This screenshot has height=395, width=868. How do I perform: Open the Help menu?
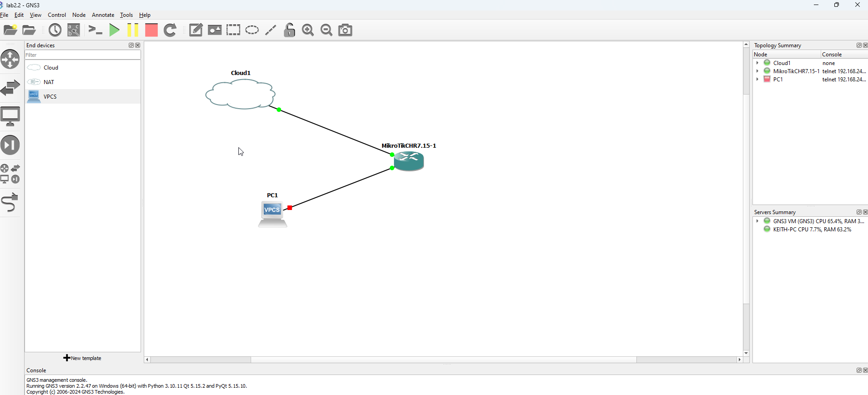click(x=145, y=15)
